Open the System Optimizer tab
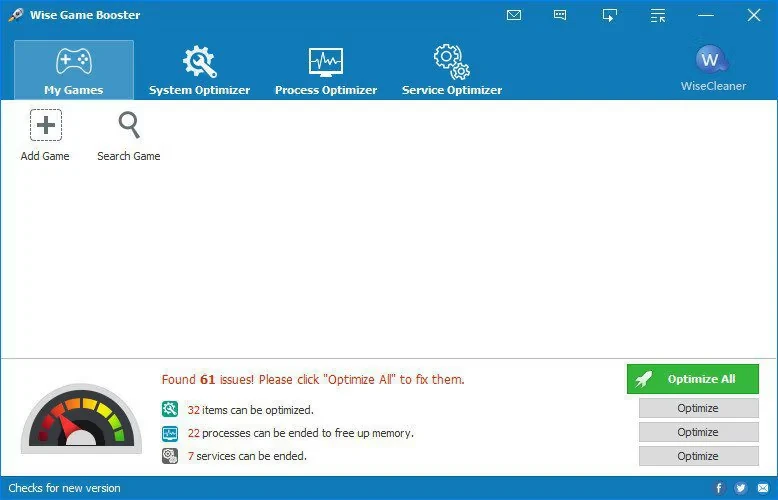 tap(199, 70)
